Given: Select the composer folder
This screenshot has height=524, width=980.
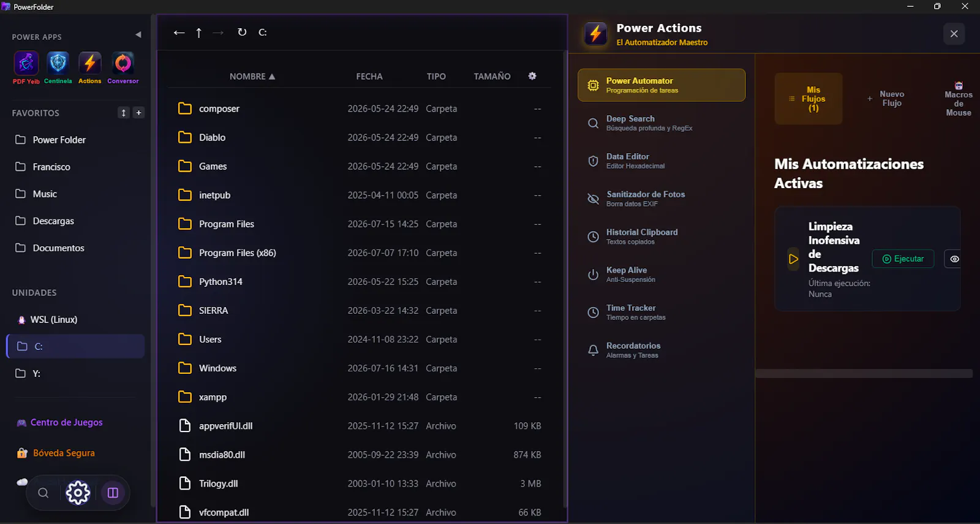Looking at the screenshot, I should 360,108.
